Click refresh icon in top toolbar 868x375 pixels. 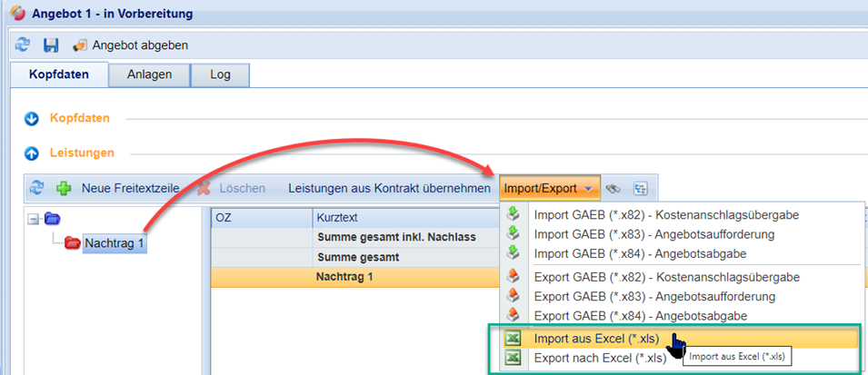[24, 44]
